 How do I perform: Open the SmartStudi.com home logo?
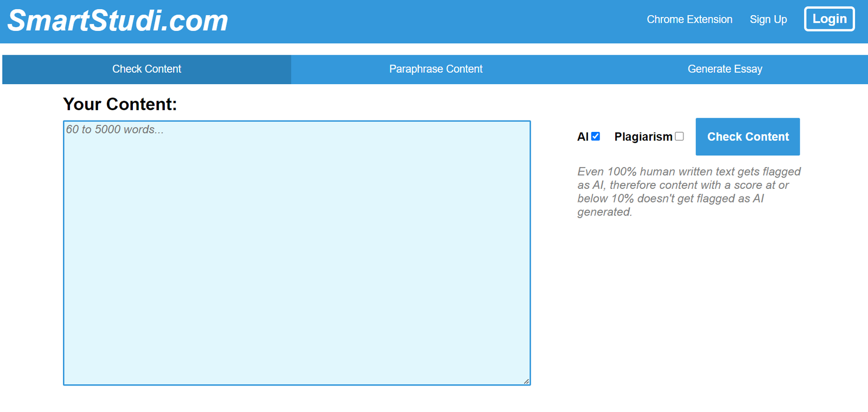coord(118,21)
